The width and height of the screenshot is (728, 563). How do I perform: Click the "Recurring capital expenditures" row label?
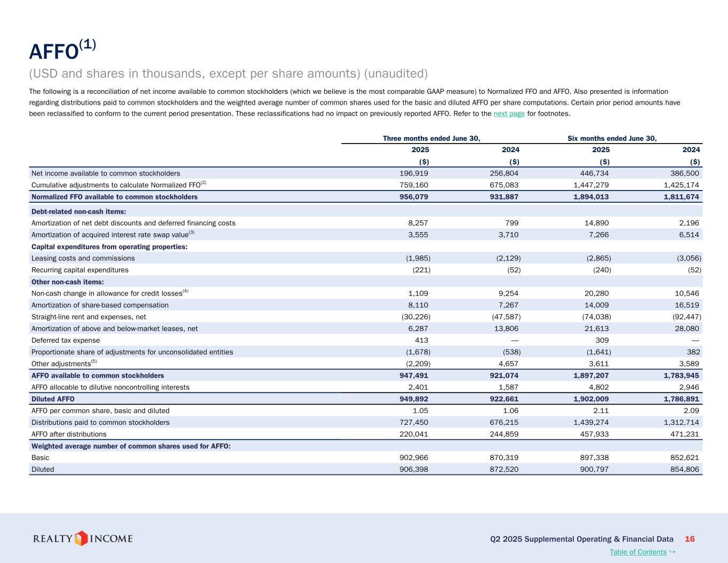click(80, 270)
